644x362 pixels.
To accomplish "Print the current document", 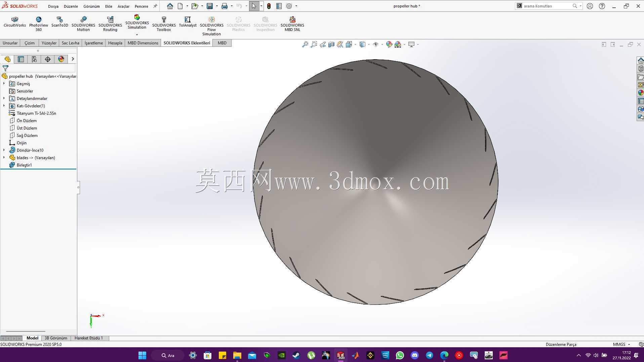I will click(225, 6).
